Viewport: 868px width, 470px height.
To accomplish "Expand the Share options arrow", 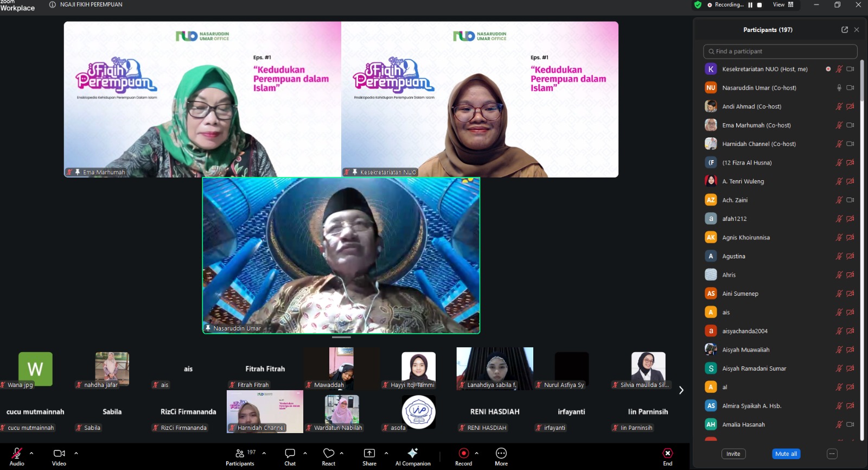I will point(386,453).
